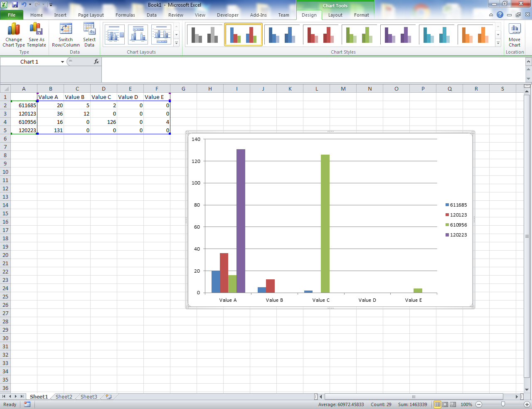The height and width of the screenshot is (409, 532).
Task: Apply the third chart layout thumbnail
Action: [x=161, y=34]
